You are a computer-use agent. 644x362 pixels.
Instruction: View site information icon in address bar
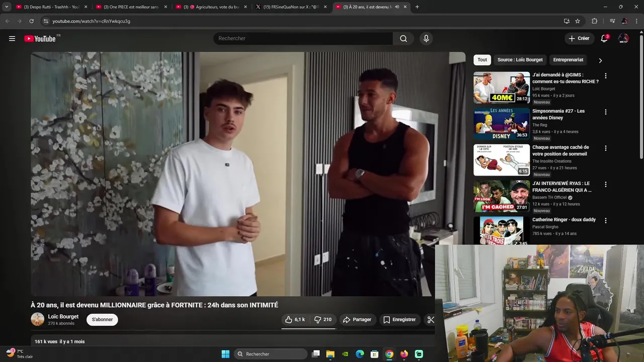click(x=45, y=21)
